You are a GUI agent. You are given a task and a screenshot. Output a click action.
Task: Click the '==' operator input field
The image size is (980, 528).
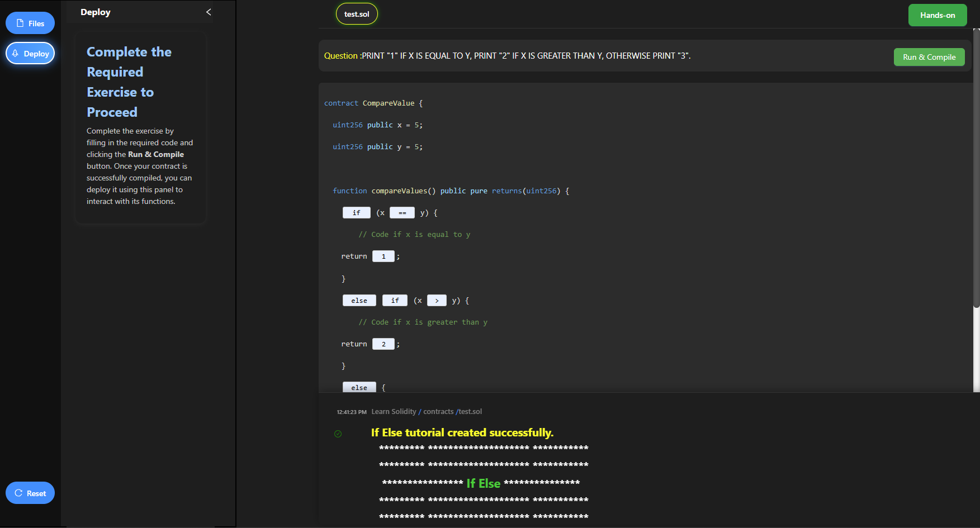[x=402, y=213]
